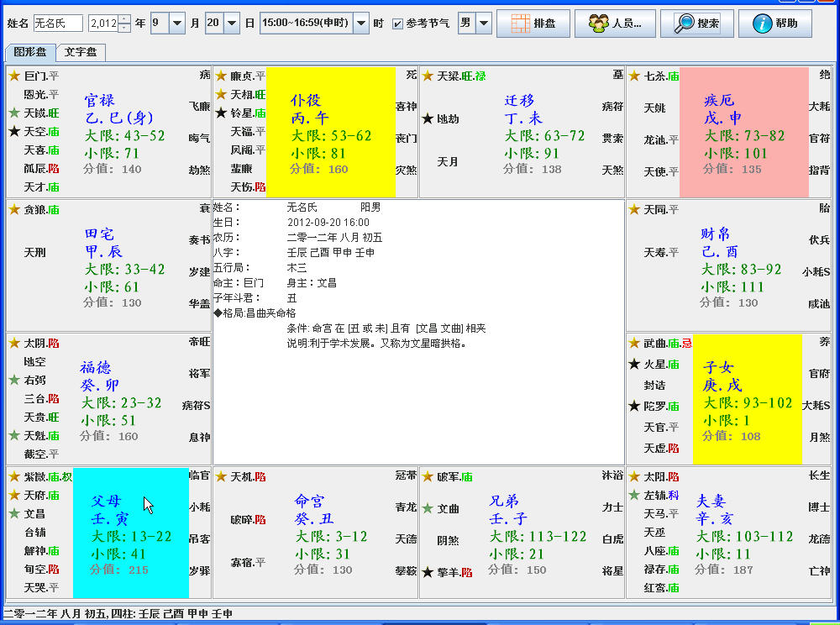The image size is (840, 625).
Task: Open the month dropdown showing 9
Action: click(x=177, y=24)
